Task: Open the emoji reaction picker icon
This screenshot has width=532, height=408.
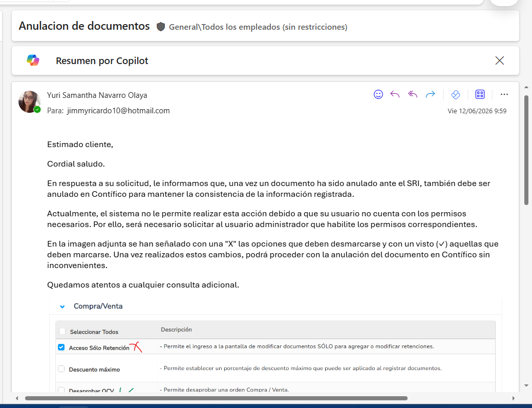Action: click(x=378, y=94)
